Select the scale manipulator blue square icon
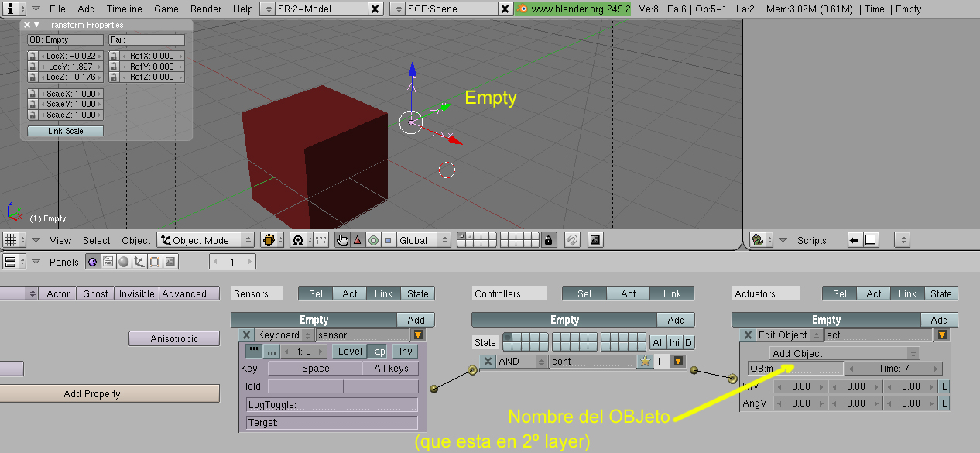 (388, 240)
